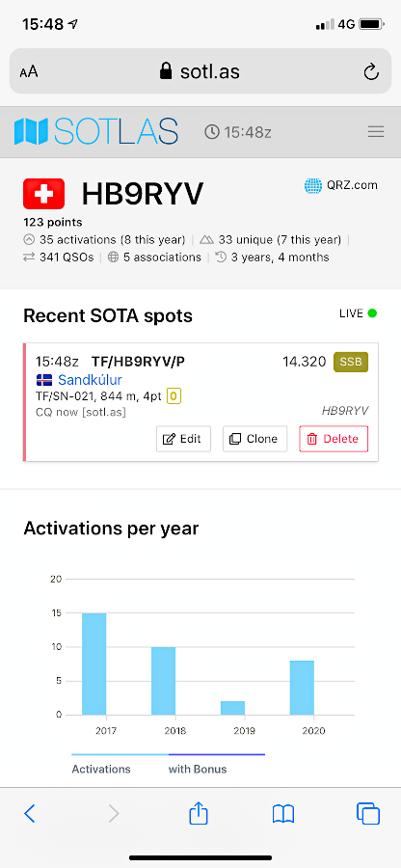
Task: Show open Safari tabs
Action: pyautogui.click(x=368, y=814)
